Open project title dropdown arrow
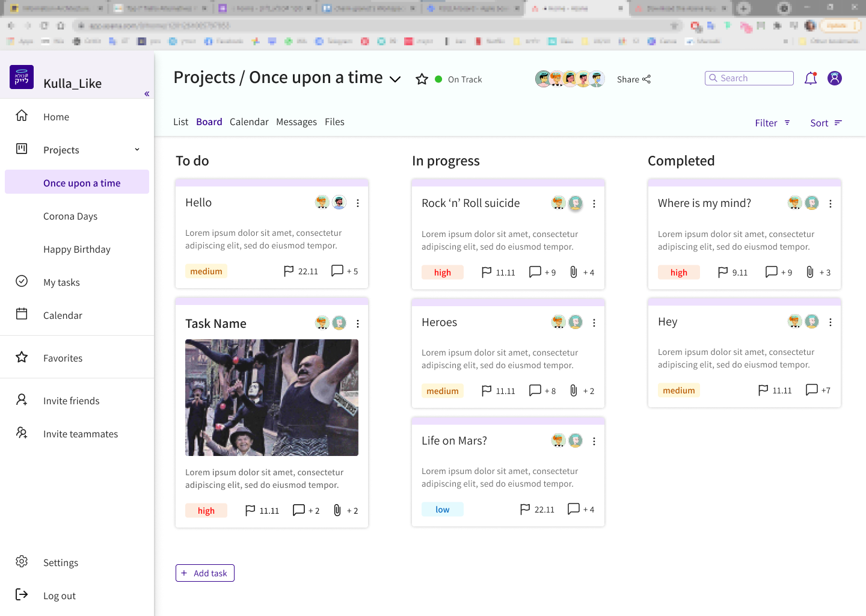This screenshot has width=866, height=616. click(x=395, y=79)
